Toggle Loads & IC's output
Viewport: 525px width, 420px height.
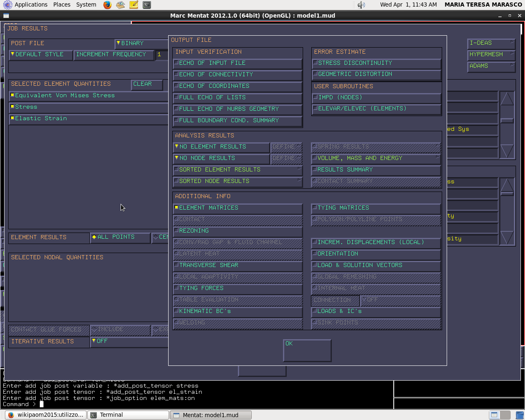(377, 311)
